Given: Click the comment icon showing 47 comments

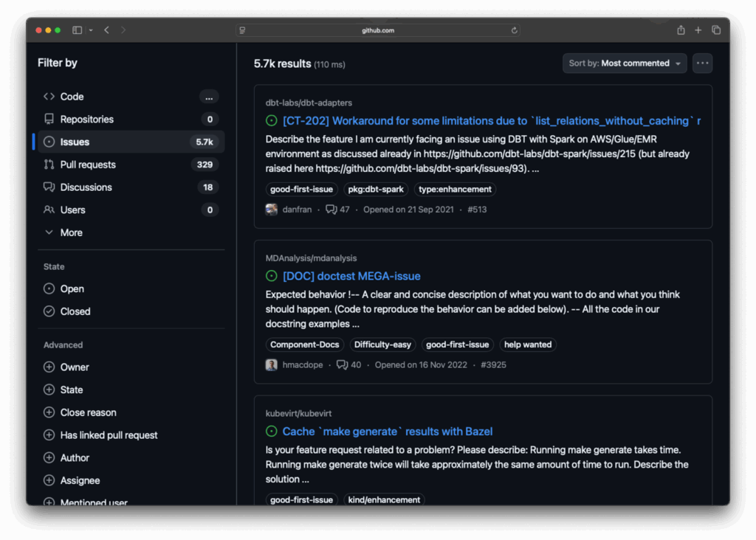Looking at the screenshot, I should click(331, 210).
